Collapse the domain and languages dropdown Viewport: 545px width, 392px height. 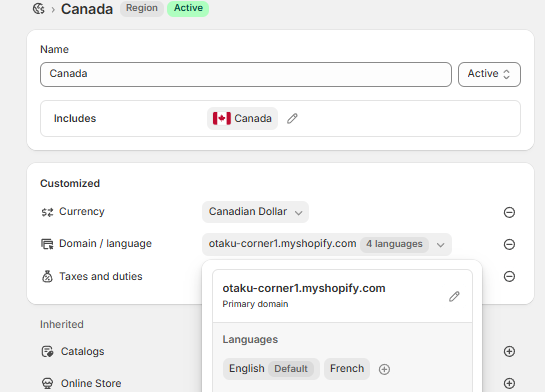click(x=440, y=245)
